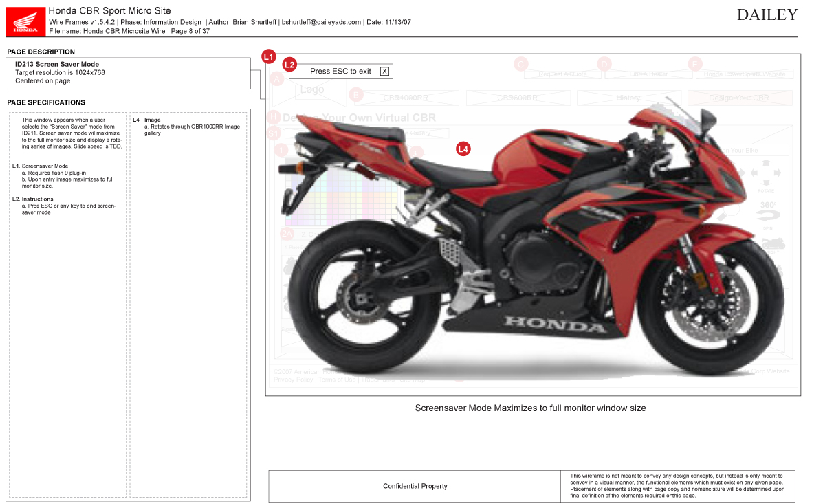
Task: Click the faded C annotation marker
Action: (521, 64)
